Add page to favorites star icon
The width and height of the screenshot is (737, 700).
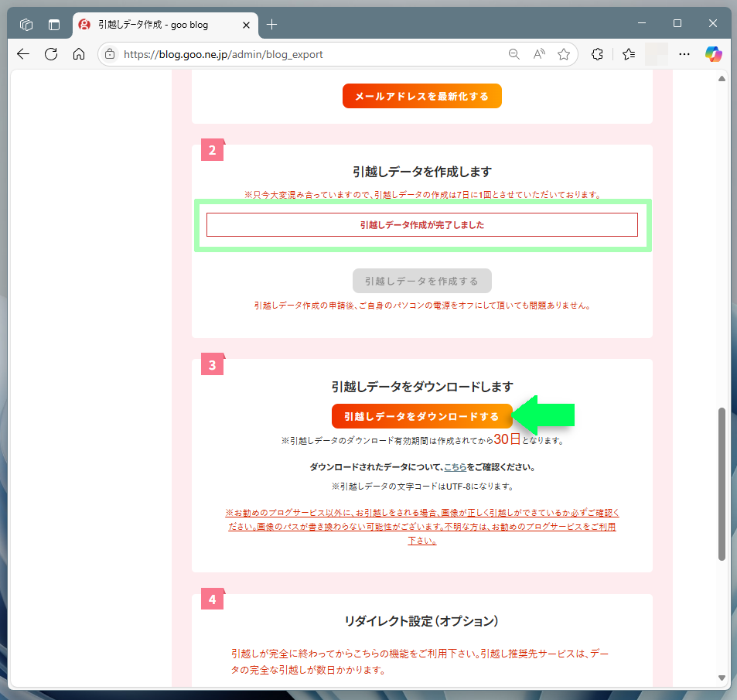[564, 54]
